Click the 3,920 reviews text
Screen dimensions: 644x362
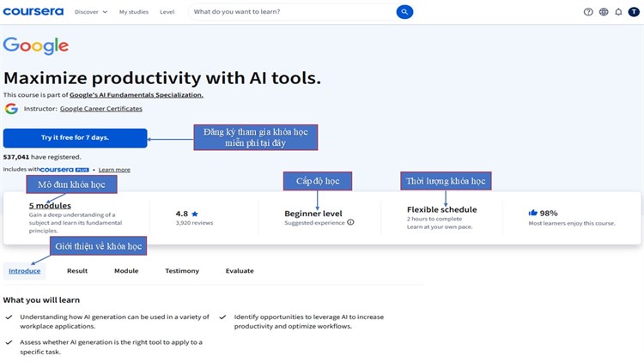click(x=194, y=223)
